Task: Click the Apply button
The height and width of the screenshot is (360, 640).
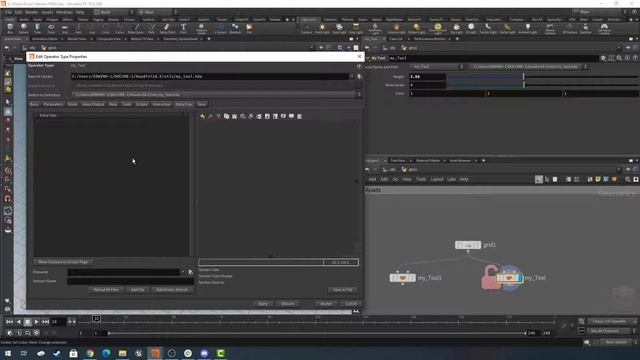Action: coord(263,304)
